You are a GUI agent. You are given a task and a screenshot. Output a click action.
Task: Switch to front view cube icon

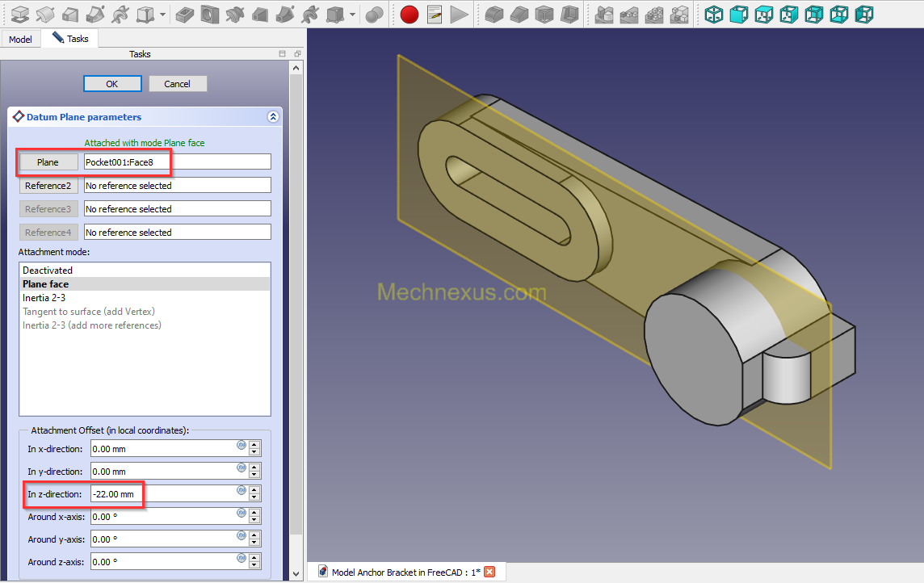click(738, 15)
